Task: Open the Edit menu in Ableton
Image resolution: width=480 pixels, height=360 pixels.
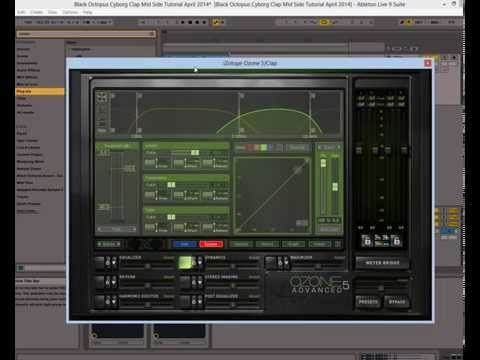Action: click(x=21, y=12)
